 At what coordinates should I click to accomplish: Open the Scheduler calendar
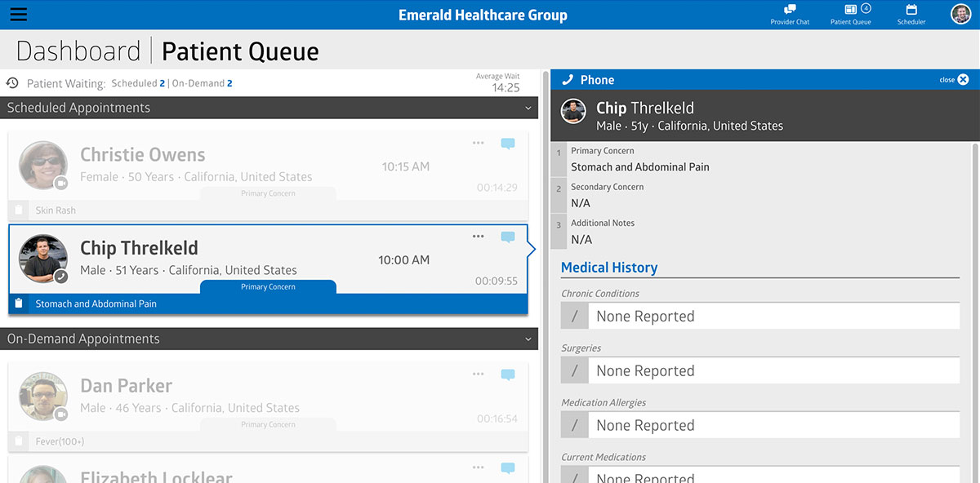(x=911, y=14)
